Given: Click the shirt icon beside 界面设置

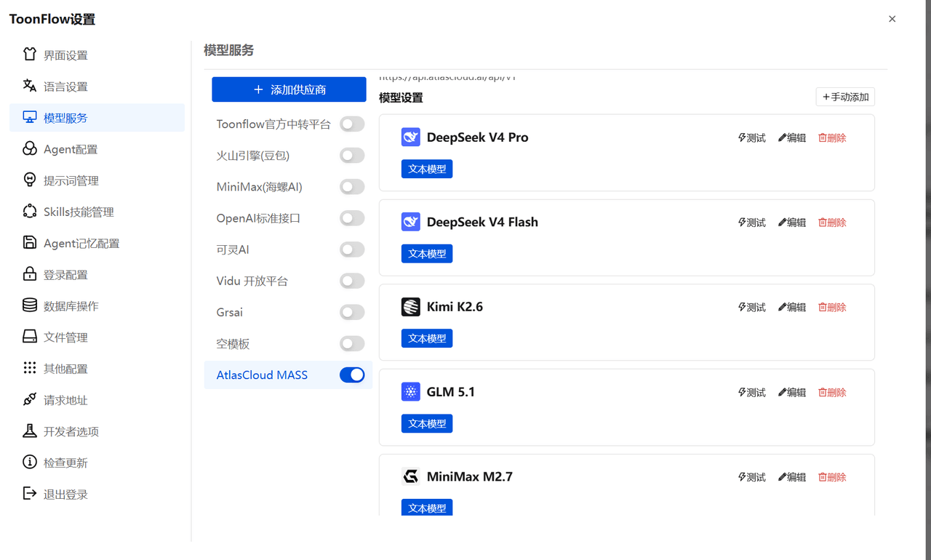Looking at the screenshot, I should click(30, 55).
